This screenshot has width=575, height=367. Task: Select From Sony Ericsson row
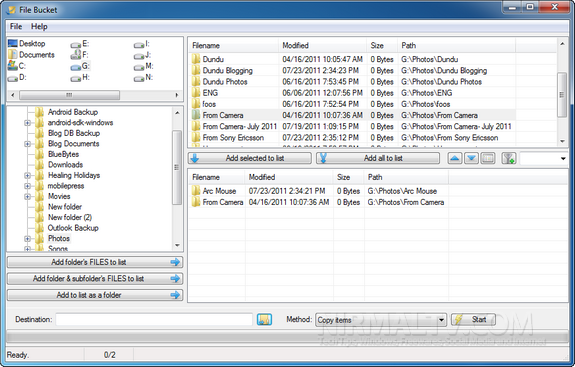pyautogui.click(x=353, y=137)
